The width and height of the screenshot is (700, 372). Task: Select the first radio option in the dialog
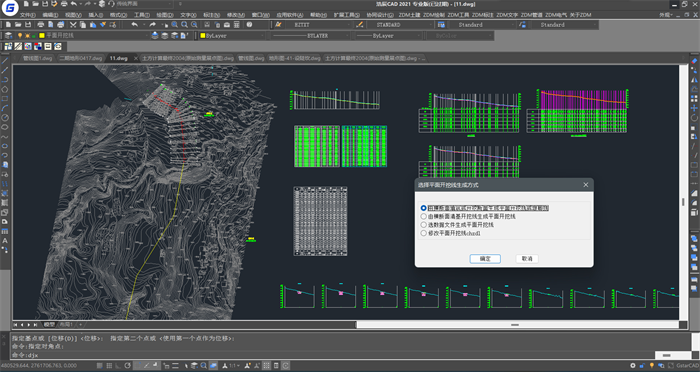(424, 208)
